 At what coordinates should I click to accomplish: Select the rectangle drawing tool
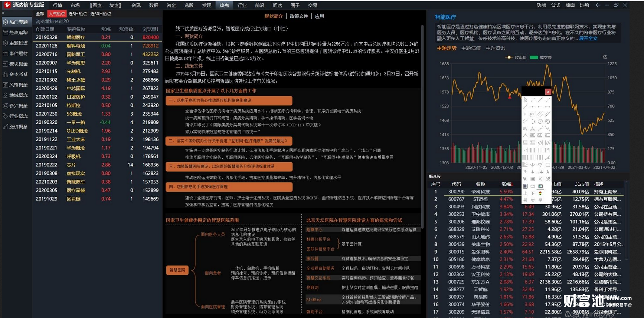[x=548, y=165]
